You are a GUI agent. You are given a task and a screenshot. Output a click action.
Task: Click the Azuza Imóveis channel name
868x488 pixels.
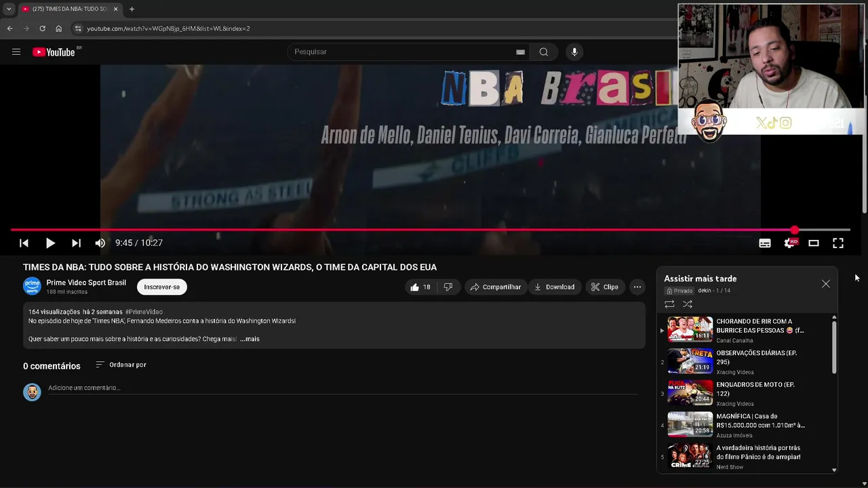tap(734, 435)
